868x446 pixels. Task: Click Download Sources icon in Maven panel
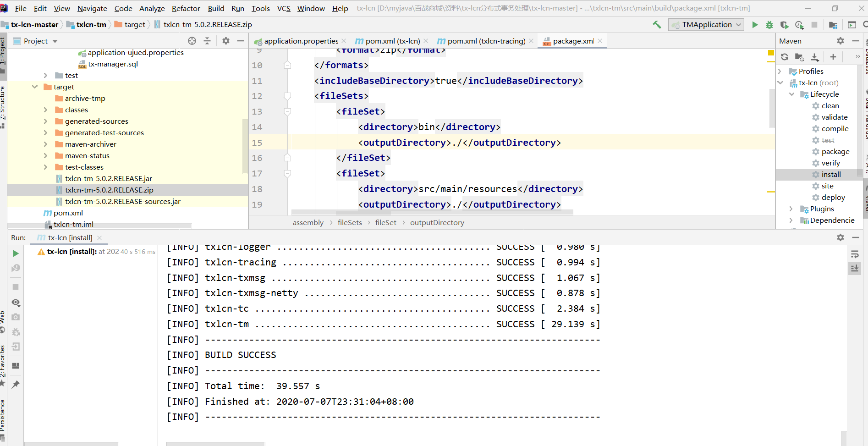click(815, 57)
